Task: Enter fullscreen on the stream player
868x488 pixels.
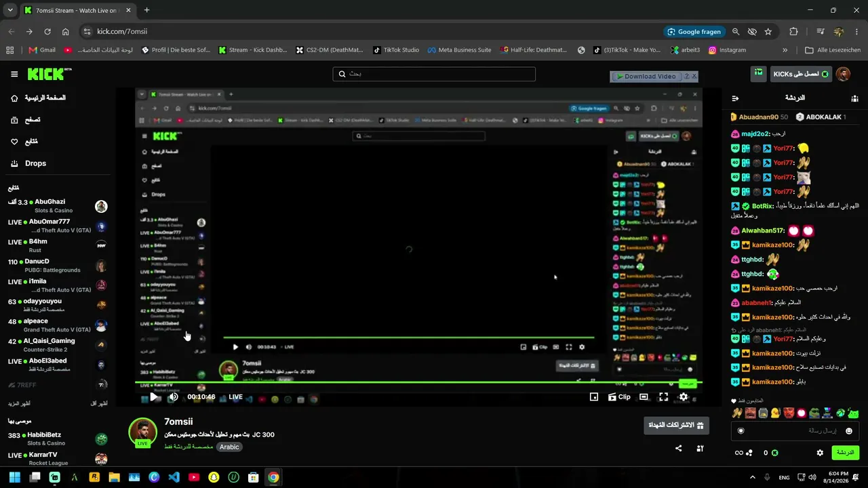Action: click(x=664, y=397)
